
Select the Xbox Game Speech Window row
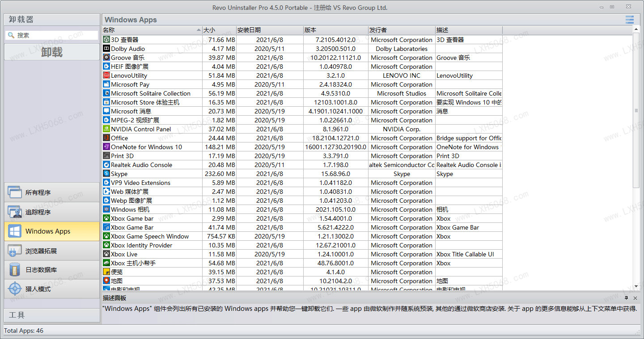302,236
